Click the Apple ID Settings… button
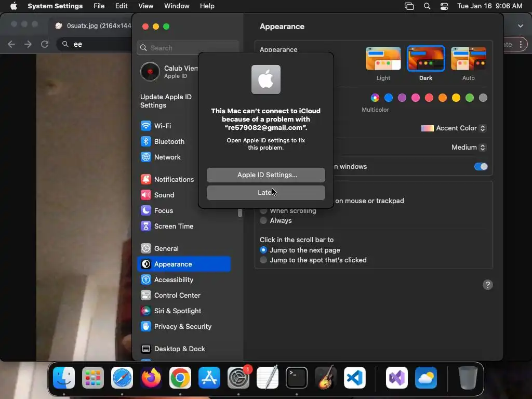Image resolution: width=532 pixels, height=399 pixels. (x=266, y=175)
